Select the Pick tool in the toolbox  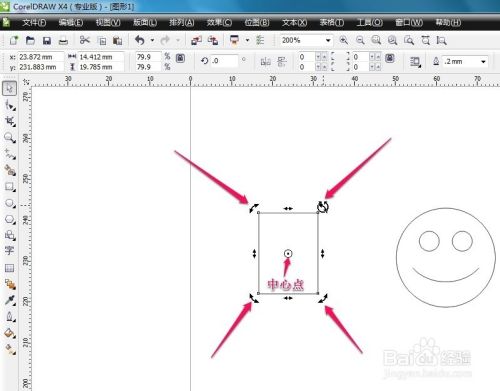[9, 88]
